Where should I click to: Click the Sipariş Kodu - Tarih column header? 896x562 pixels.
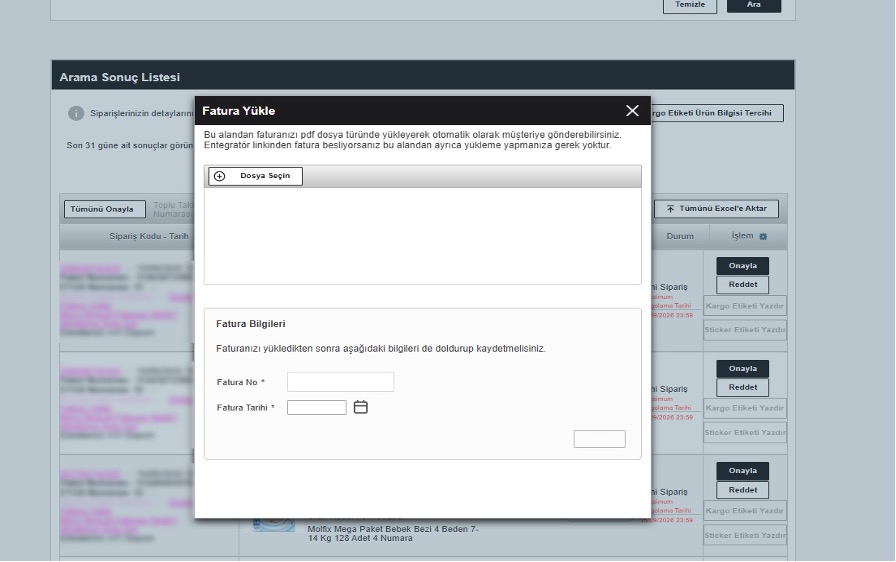tap(149, 236)
